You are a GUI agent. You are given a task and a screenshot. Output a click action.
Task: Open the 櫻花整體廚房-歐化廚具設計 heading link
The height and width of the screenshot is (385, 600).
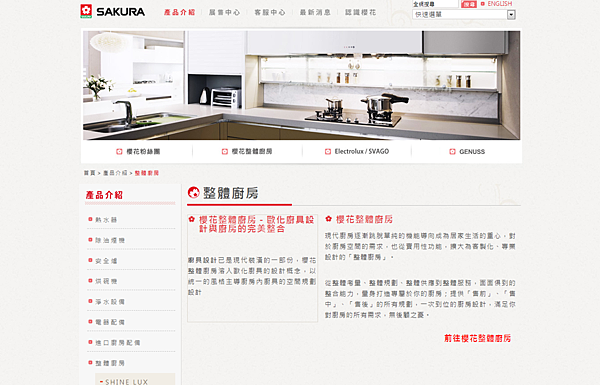click(256, 224)
